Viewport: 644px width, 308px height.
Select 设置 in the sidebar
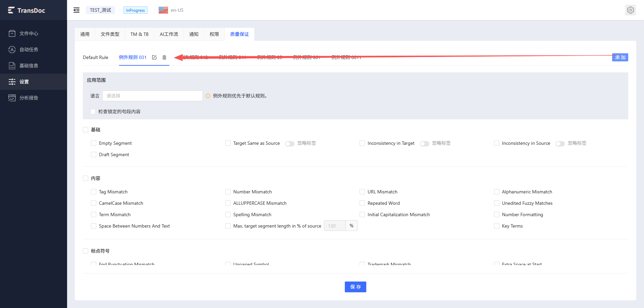[x=34, y=82]
